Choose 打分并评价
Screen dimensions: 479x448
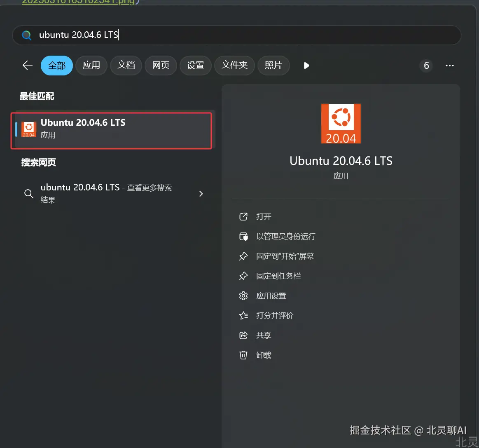click(275, 315)
